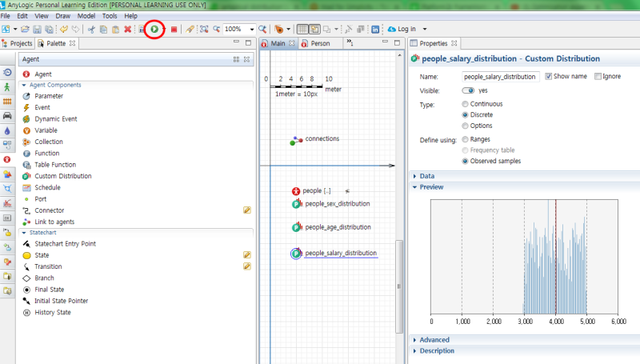Run the model with the green play button
The image size is (640, 364).
(154, 29)
